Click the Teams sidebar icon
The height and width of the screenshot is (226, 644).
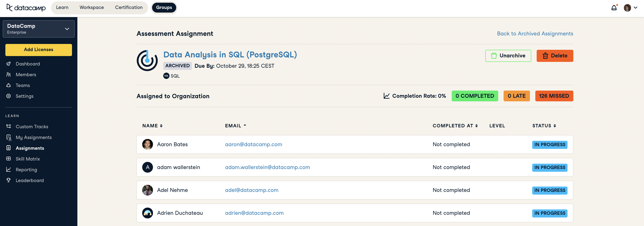(8, 85)
